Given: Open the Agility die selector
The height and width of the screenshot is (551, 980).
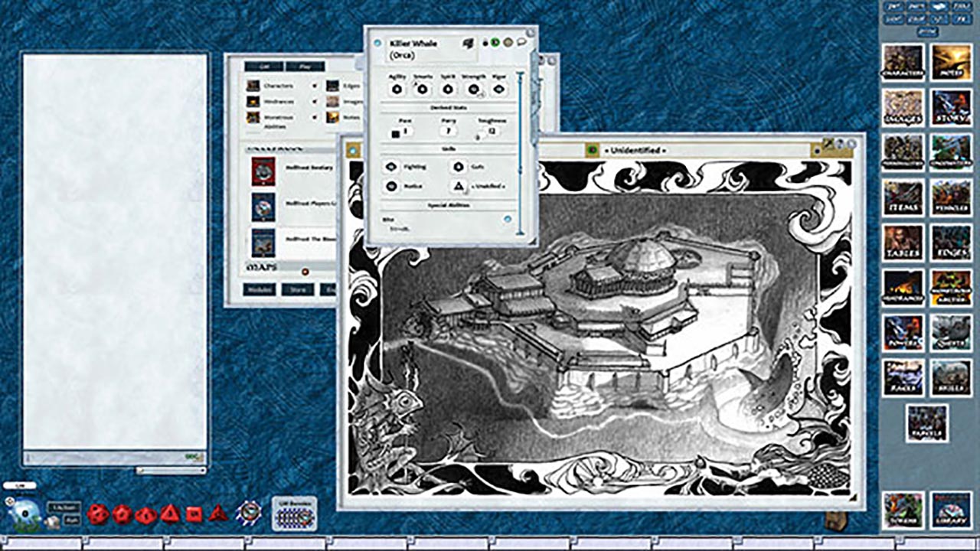Looking at the screenshot, I should pyautogui.click(x=397, y=90).
